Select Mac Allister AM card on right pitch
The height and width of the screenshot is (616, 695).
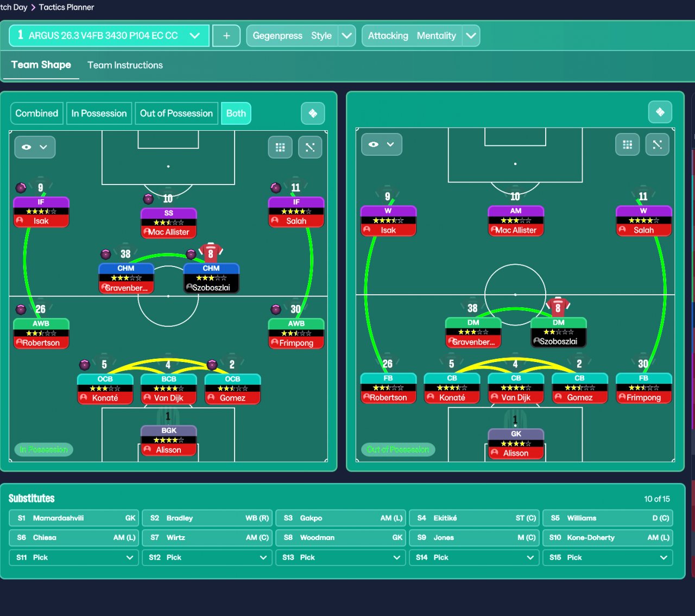coord(516,221)
